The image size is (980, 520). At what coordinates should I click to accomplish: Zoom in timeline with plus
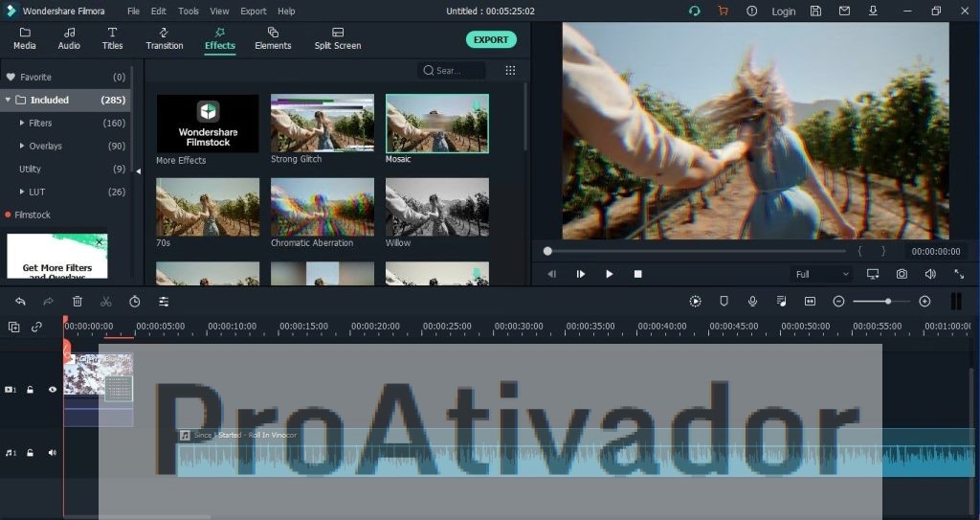[925, 302]
